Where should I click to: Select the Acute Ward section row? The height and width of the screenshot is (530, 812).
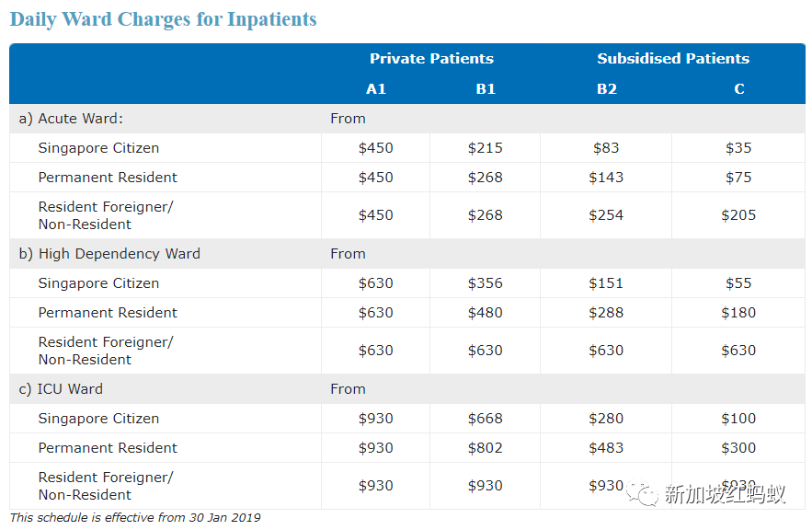click(71, 119)
